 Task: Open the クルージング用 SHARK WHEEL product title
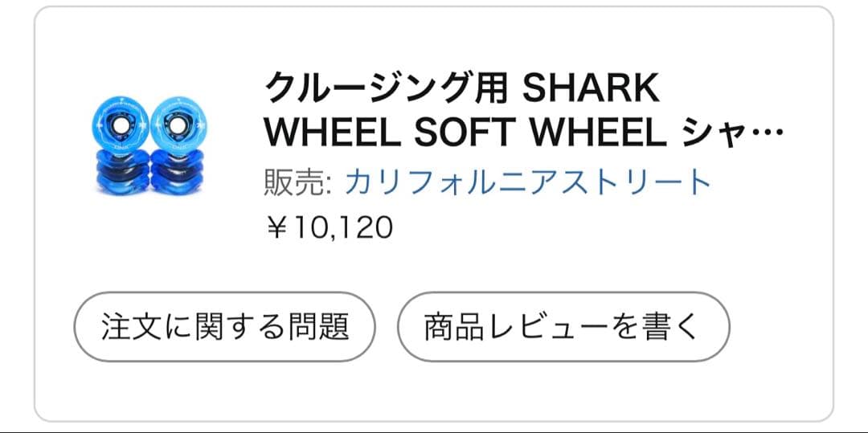462,88
